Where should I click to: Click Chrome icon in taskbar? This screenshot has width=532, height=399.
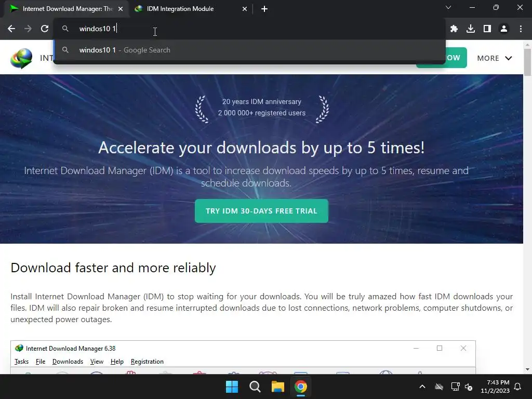[x=301, y=387]
